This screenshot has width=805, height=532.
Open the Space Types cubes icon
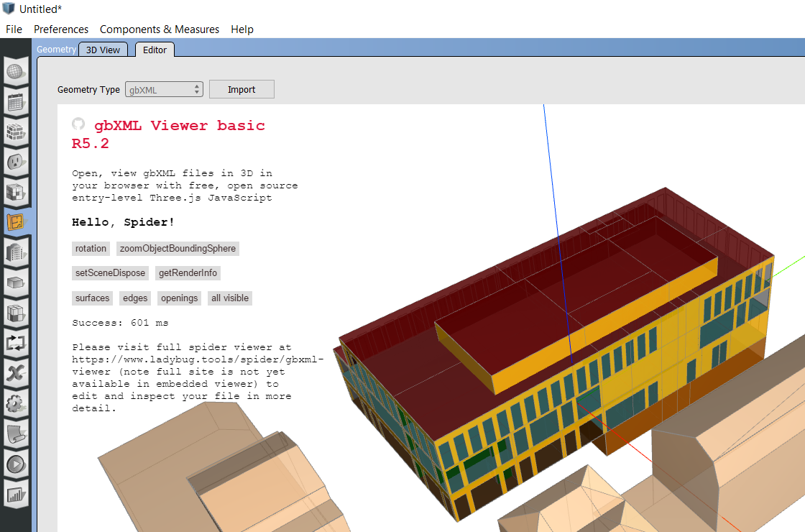(x=15, y=193)
